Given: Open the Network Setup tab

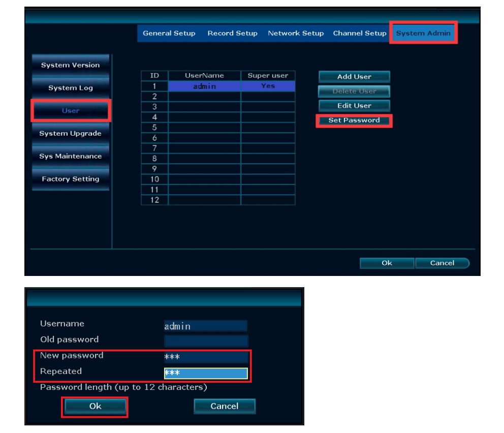Looking at the screenshot, I should click(296, 34).
